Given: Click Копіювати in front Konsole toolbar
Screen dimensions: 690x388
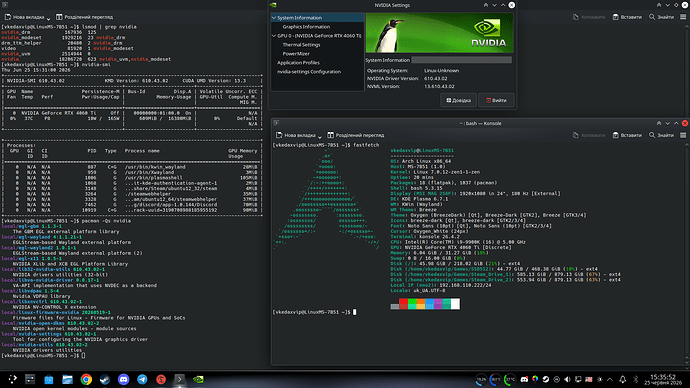Looking at the screenshot, I should point(589,135).
